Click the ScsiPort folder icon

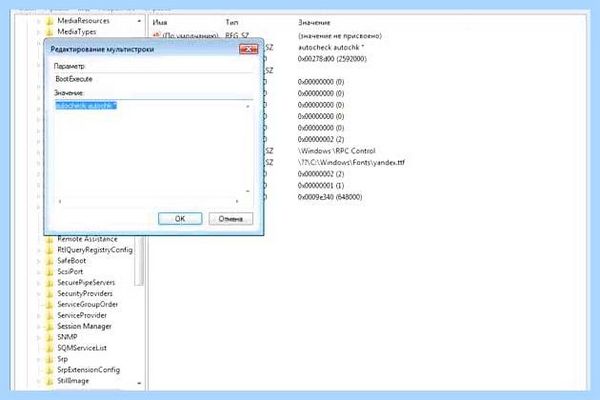pos(50,272)
